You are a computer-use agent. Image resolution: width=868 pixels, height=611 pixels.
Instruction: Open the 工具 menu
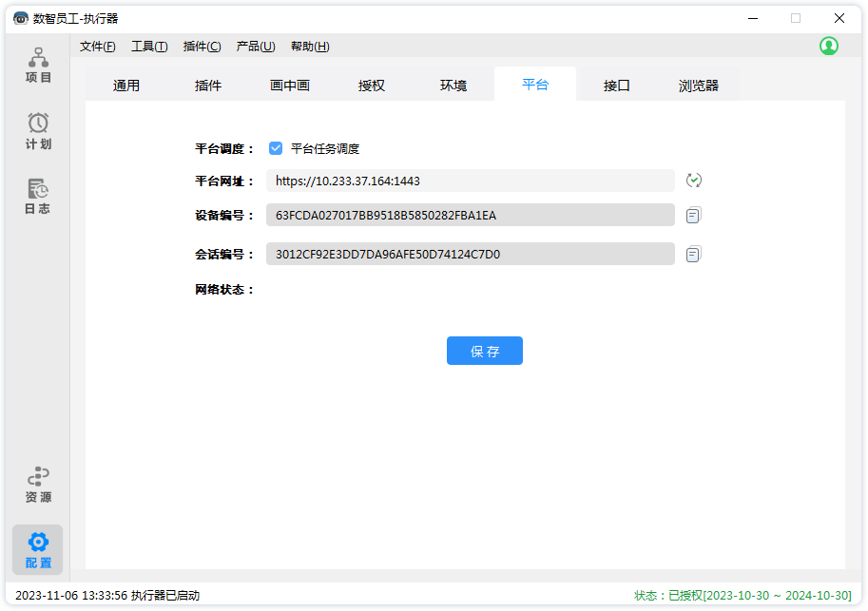click(148, 47)
